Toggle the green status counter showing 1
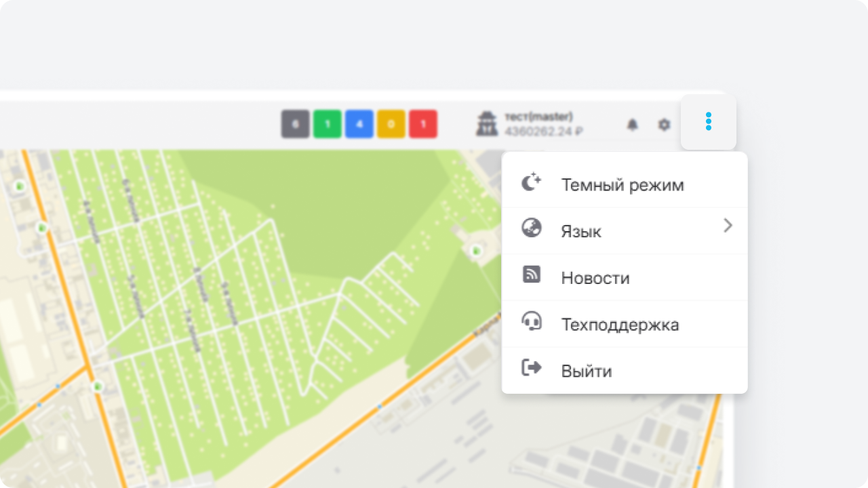The height and width of the screenshot is (488, 868). tap(327, 124)
